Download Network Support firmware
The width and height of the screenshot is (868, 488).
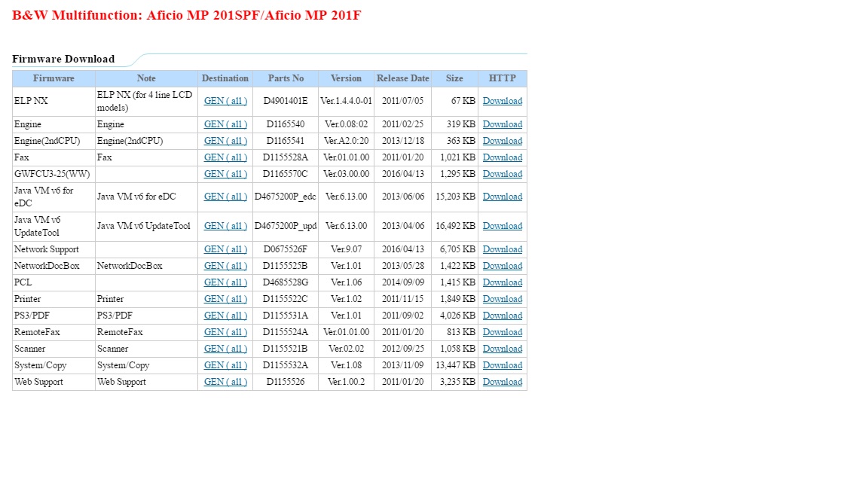point(502,249)
